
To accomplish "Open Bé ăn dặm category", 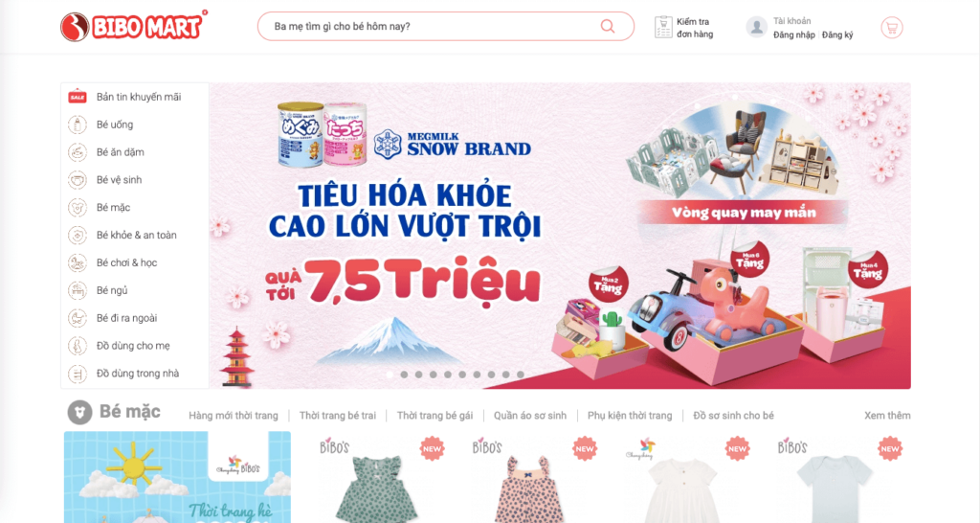I will click(x=120, y=152).
